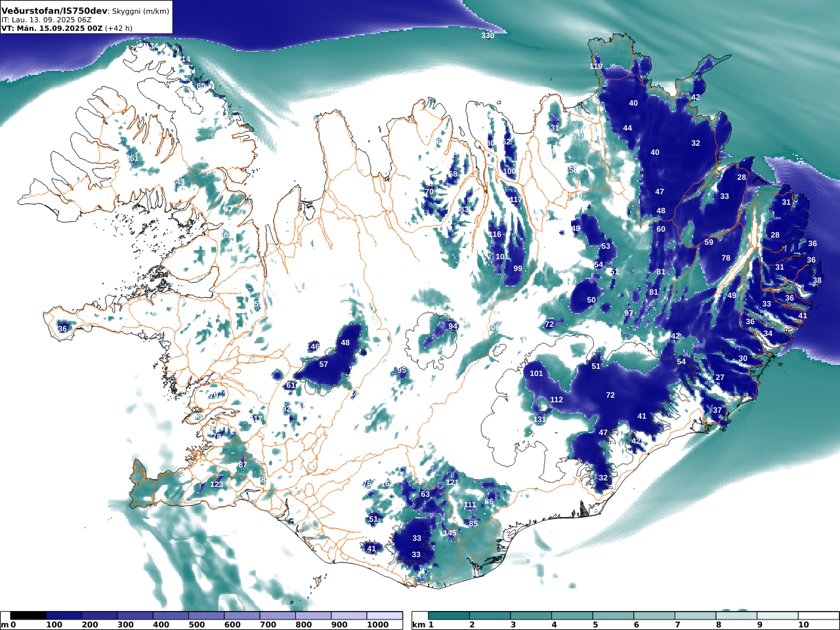Viewport: 840px width, 630px height.
Task: Click visibility value 27 in southeast
Action: pos(720,377)
